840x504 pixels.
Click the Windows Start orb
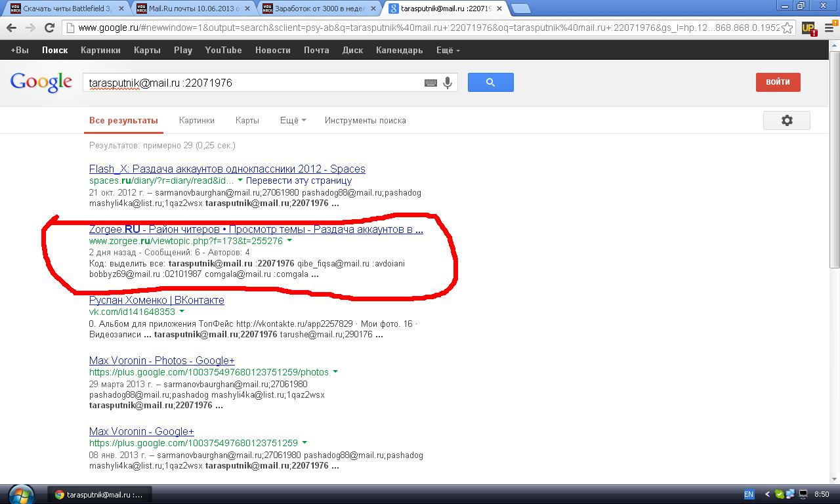click(x=21, y=494)
